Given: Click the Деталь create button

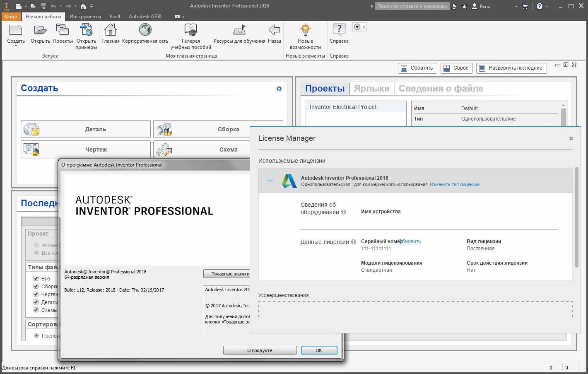Looking at the screenshot, I should [x=86, y=129].
